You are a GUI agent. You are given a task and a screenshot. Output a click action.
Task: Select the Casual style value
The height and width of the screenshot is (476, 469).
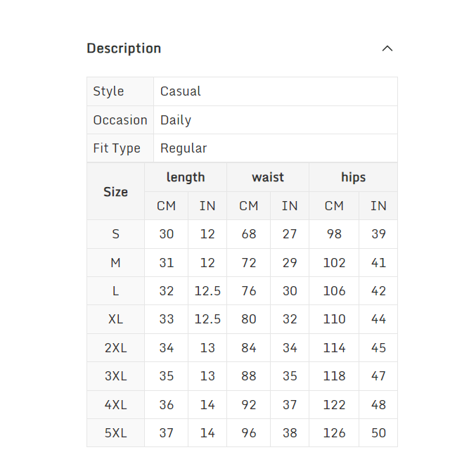click(x=180, y=91)
